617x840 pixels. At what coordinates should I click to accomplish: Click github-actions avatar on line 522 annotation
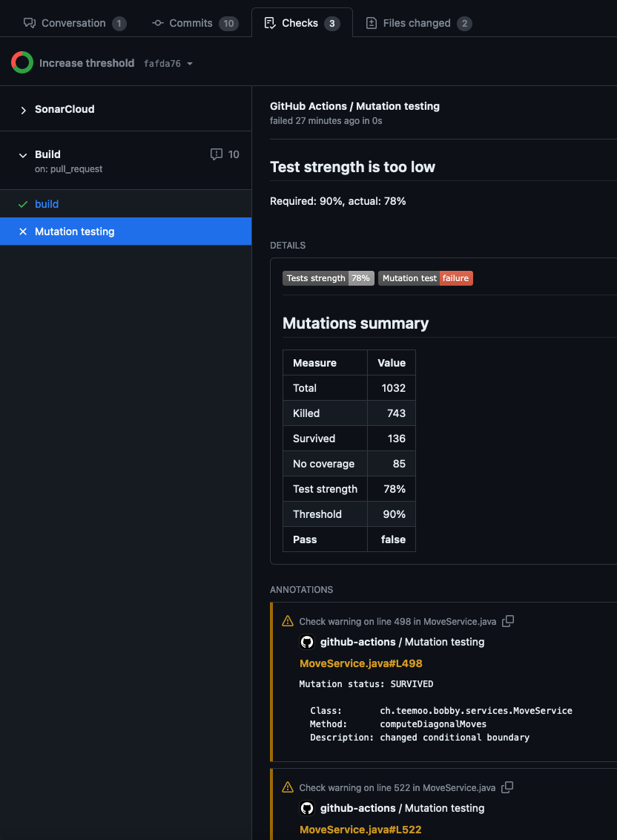click(x=307, y=808)
